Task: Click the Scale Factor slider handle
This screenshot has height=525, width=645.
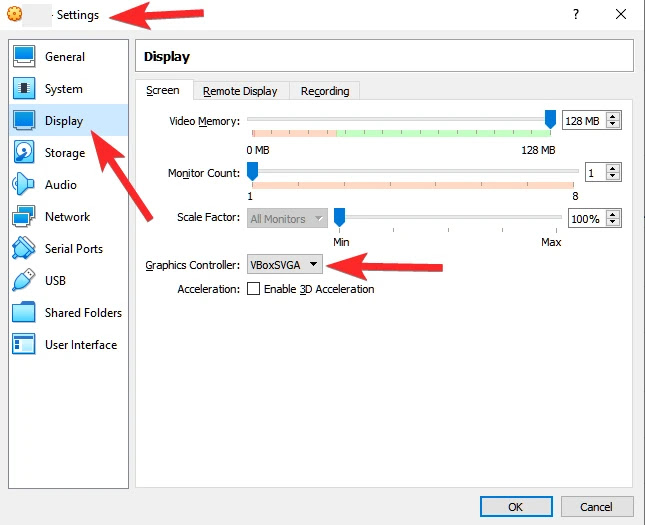Action: 339,217
